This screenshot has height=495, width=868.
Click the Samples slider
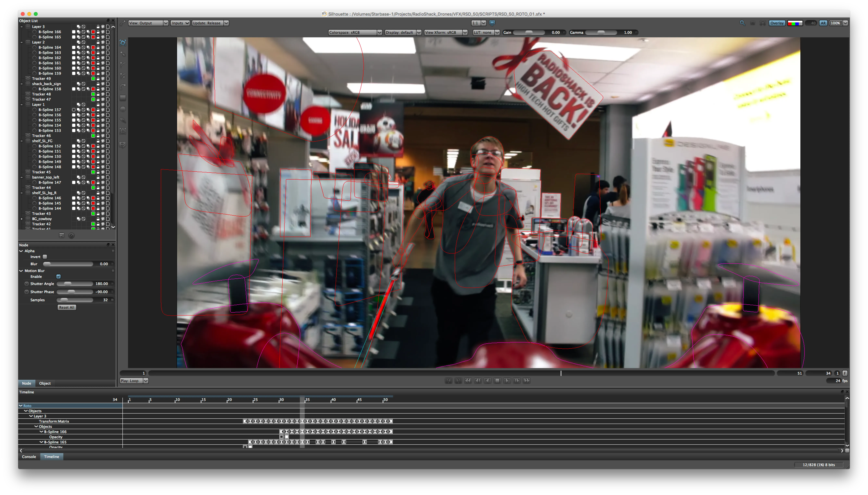tap(75, 300)
